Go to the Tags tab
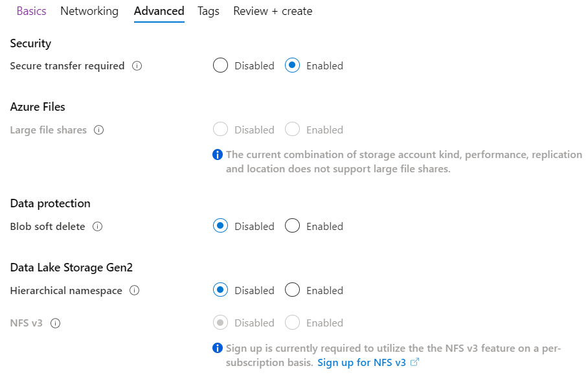 point(209,11)
